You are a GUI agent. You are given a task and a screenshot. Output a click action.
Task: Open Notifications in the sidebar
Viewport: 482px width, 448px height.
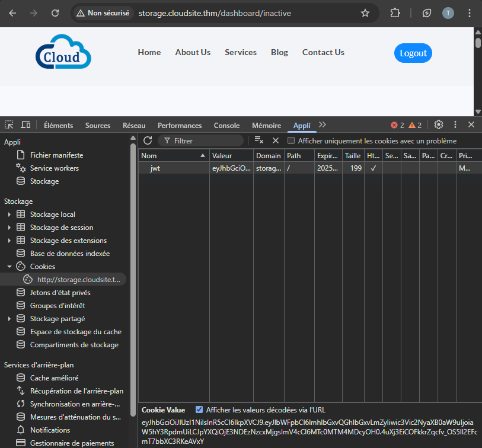pos(50,430)
